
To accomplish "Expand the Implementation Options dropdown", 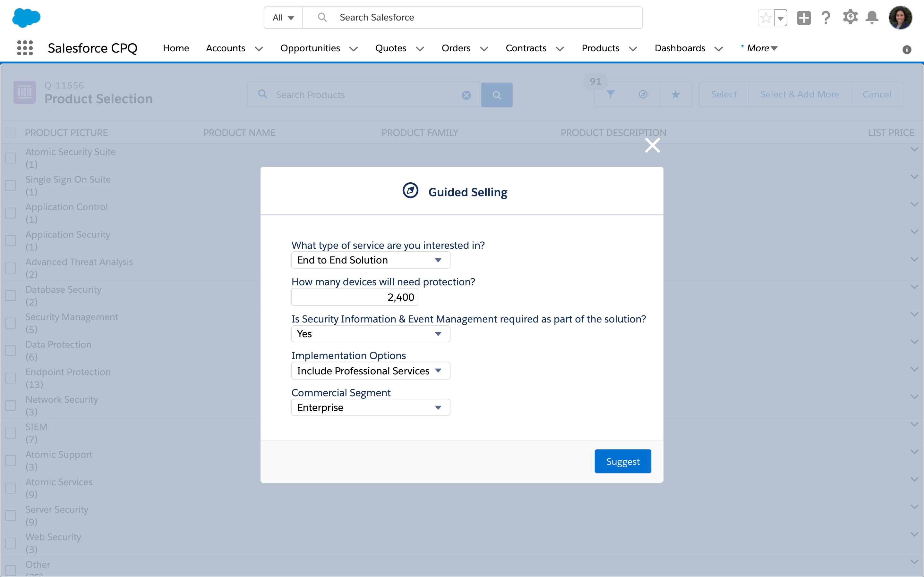I will point(438,371).
